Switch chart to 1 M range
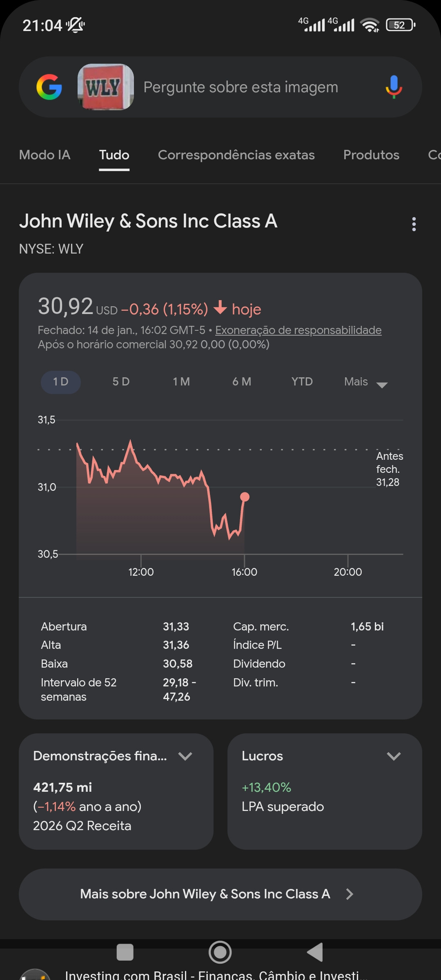This screenshot has height=980, width=441. (x=181, y=382)
